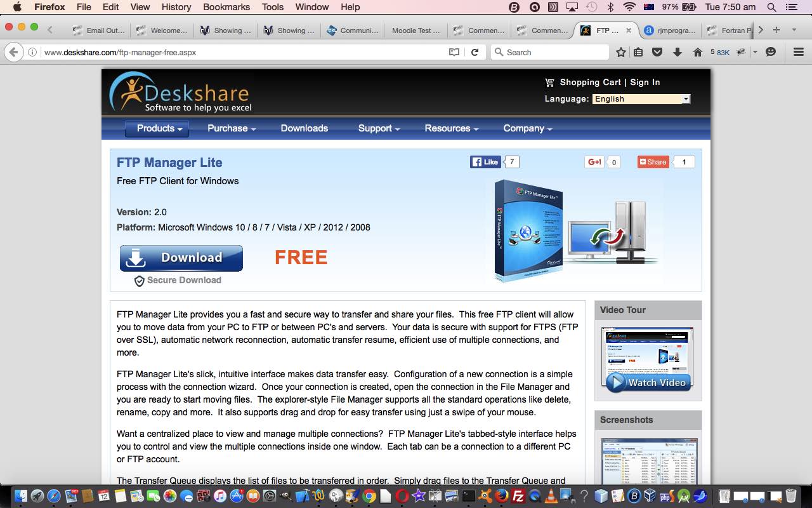The width and height of the screenshot is (812, 508).
Task: Toggle Reader View icon in address bar
Action: coord(454,52)
